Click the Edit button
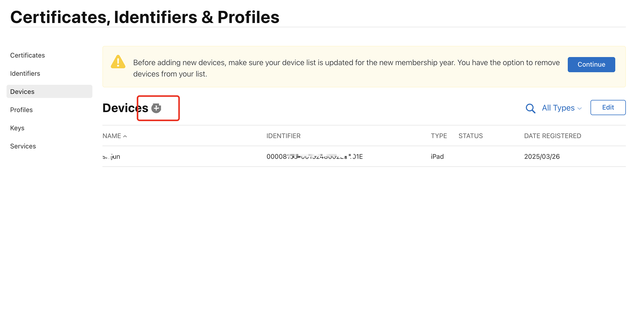Image resolution: width=644 pixels, height=313 pixels. coord(608,108)
